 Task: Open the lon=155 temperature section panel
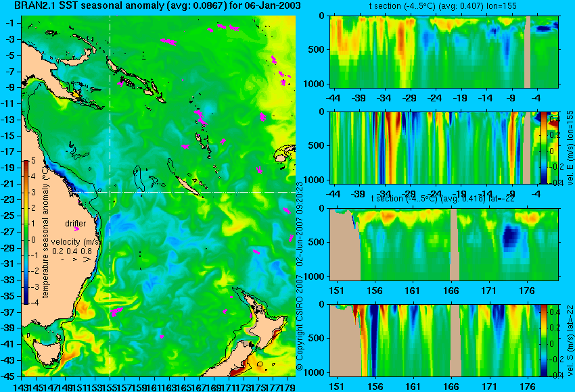(444, 51)
